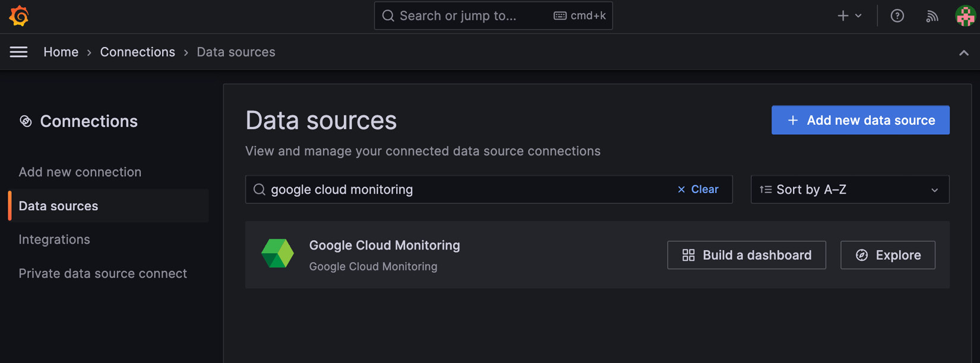The image size is (980, 363).
Task: Click into the Search or jump to field
Action: pos(493,16)
